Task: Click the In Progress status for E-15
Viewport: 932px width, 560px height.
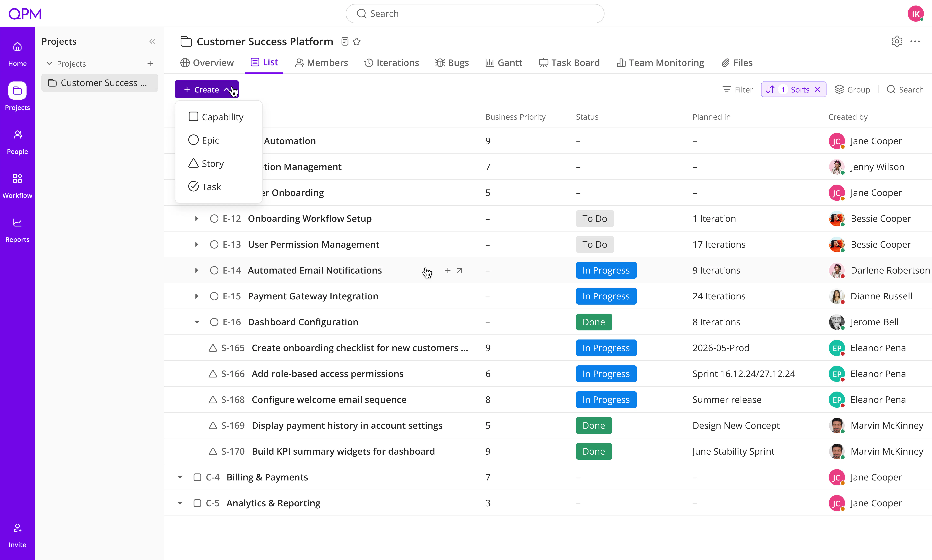Action: pos(606,296)
